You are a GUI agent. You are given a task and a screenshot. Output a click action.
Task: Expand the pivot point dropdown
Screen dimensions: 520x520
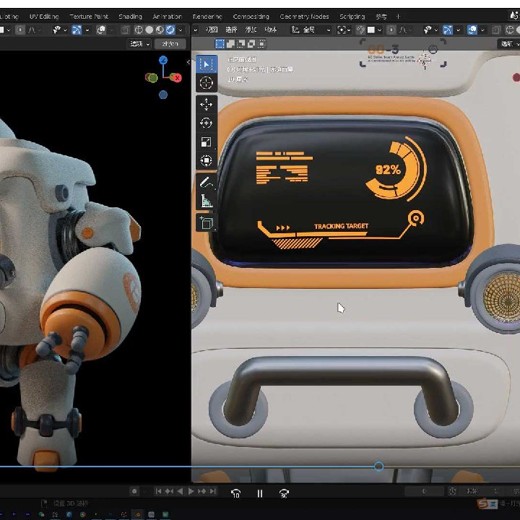pyautogui.click(x=344, y=30)
